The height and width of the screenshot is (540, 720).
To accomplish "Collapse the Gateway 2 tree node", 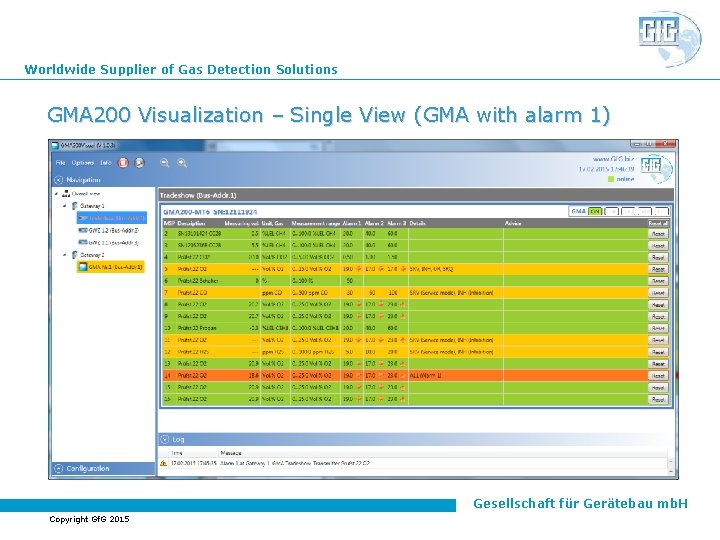I will click(x=65, y=255).
